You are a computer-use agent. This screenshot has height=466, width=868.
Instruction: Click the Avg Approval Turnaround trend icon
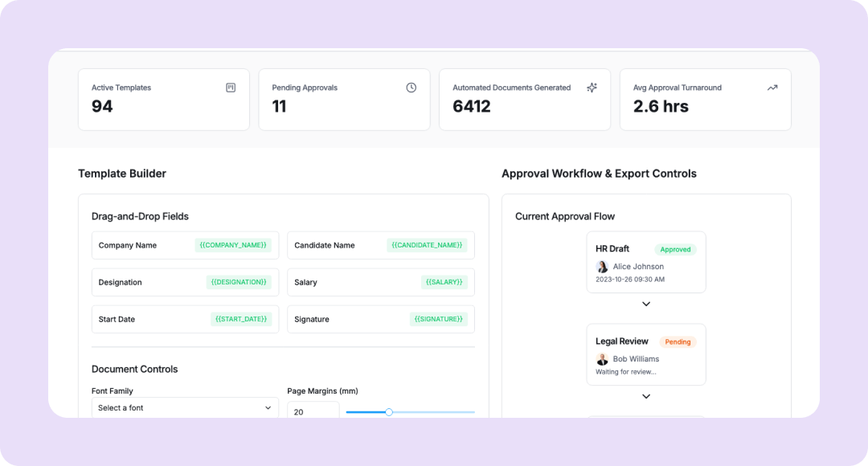coord(772,88)
